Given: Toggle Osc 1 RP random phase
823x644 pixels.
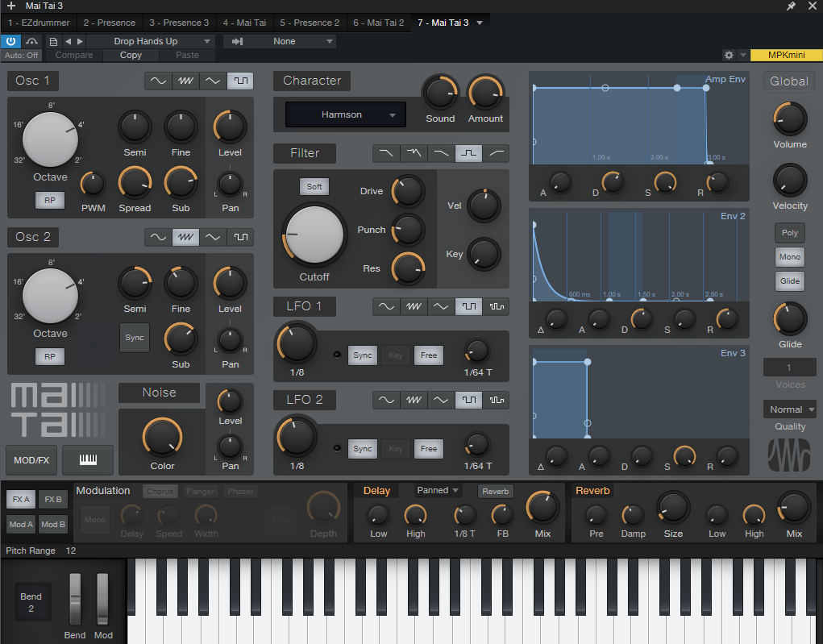Looking at the screenshot, I should (x=50, y=201).
